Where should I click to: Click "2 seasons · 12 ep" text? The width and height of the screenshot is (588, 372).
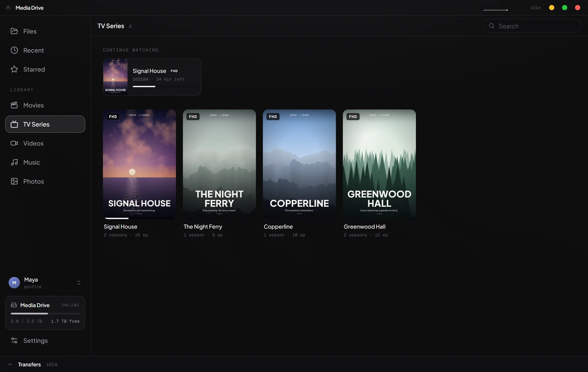(x=366, y=235)
